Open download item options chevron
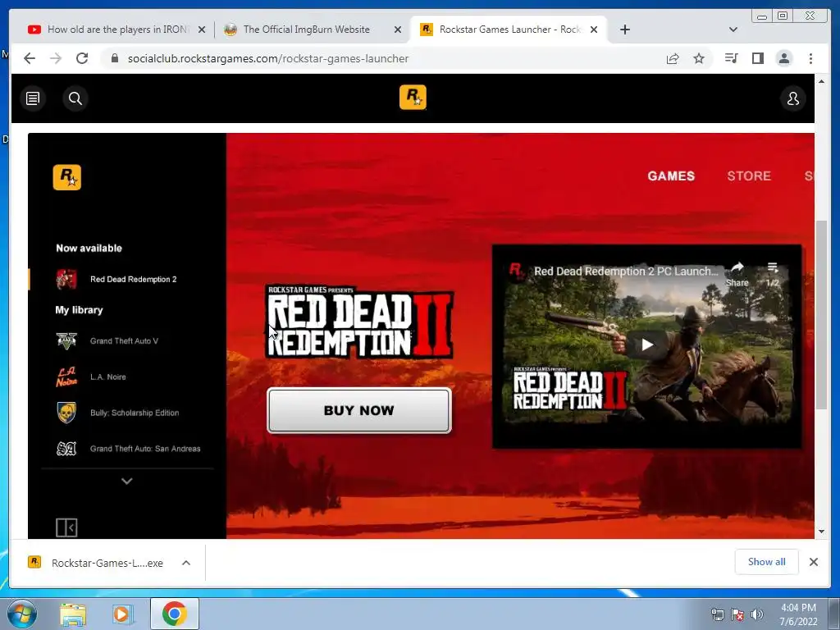 (x=186, y=563)
